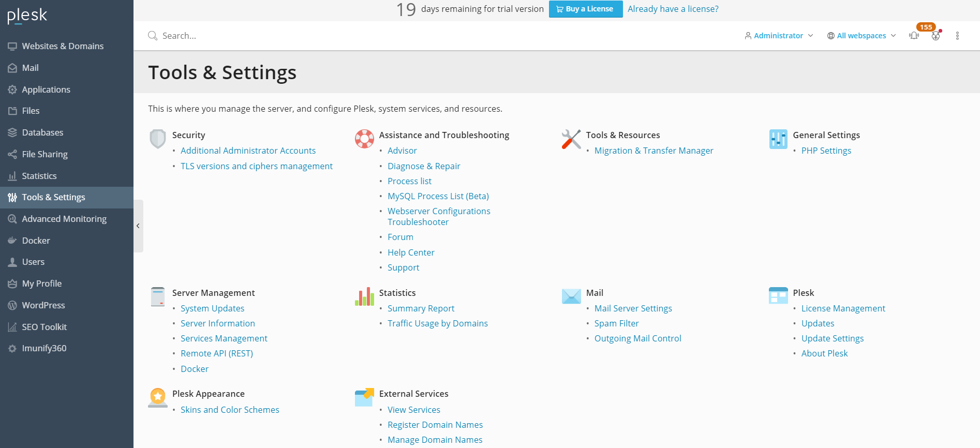Click the SEO Toolkit chart icon
This screenshot has width=980, height=448.
12,327
